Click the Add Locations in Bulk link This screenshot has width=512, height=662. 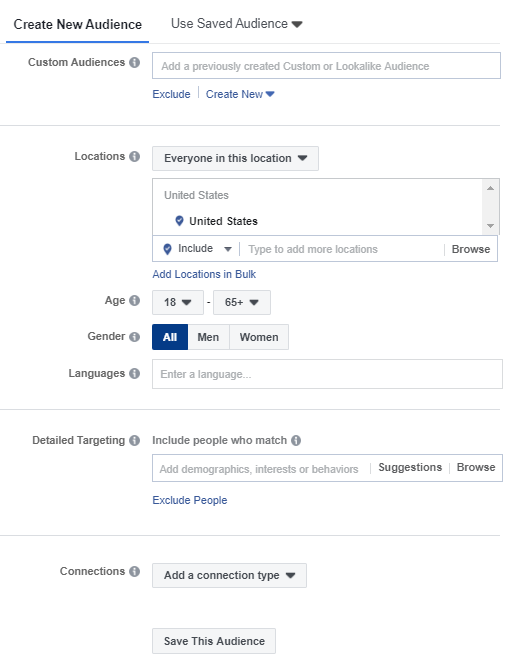[x=204, y=274]
